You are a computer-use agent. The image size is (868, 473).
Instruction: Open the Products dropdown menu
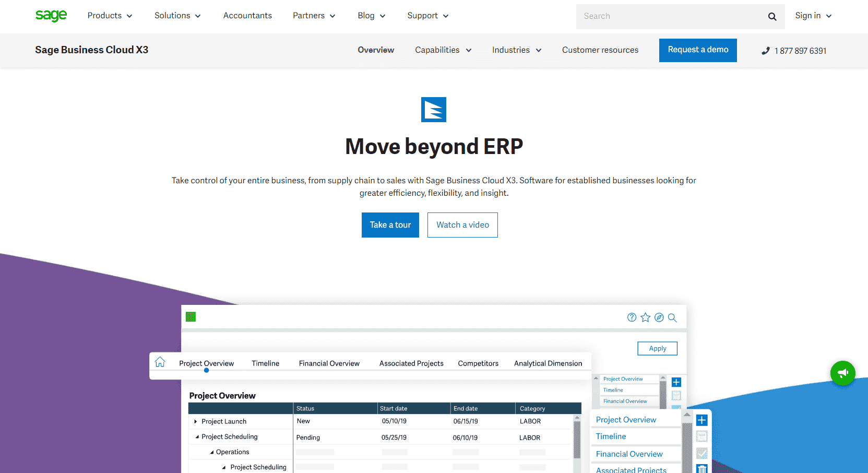(110, 16)
